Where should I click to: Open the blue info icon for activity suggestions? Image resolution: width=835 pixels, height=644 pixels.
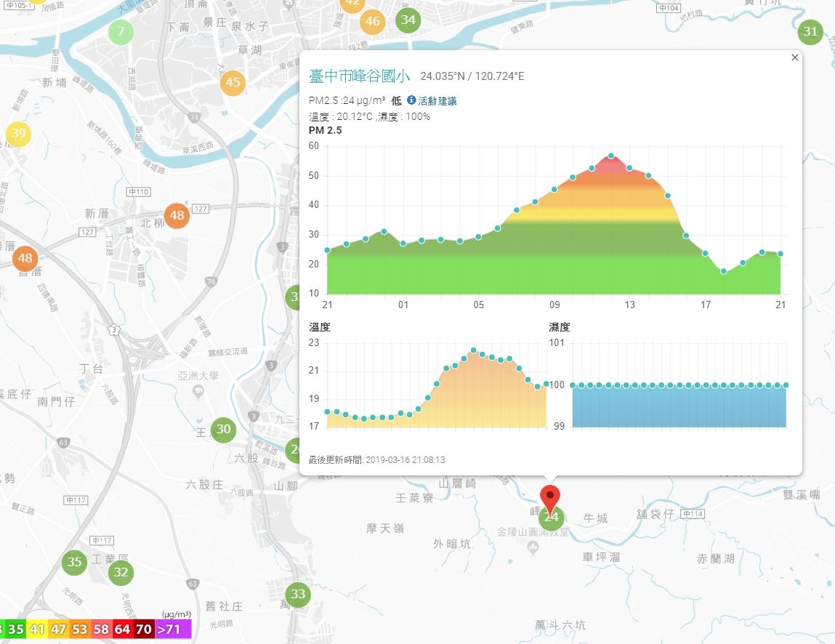click(x=411, y=100)
